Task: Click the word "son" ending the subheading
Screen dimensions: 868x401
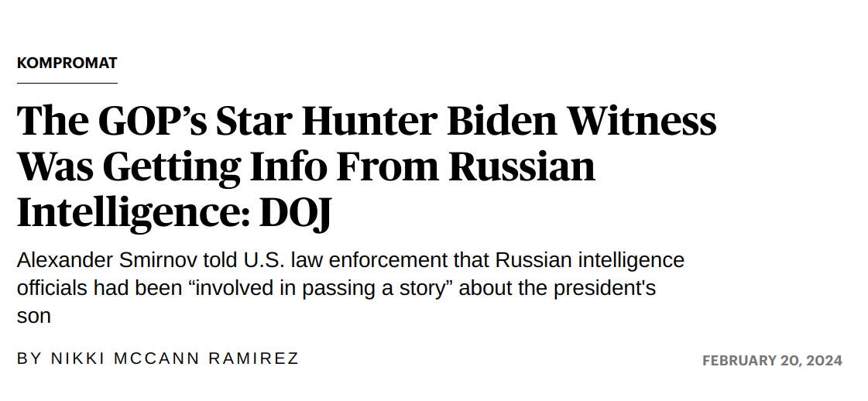Action: 34,317
